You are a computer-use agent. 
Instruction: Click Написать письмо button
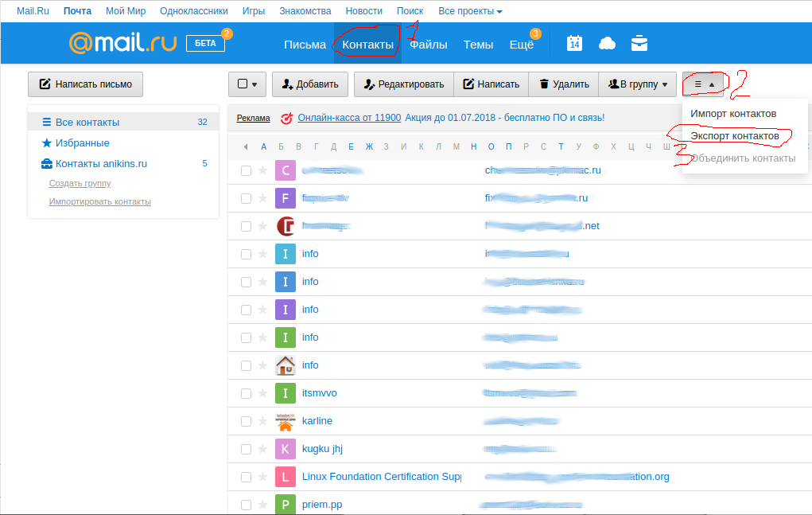point(85,84)
